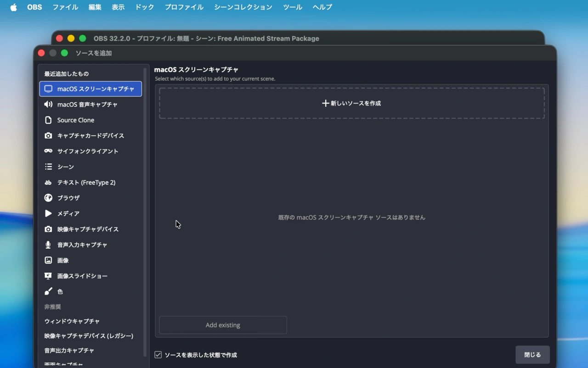Choose the サイフォンクライアント source label

(88, 151)
